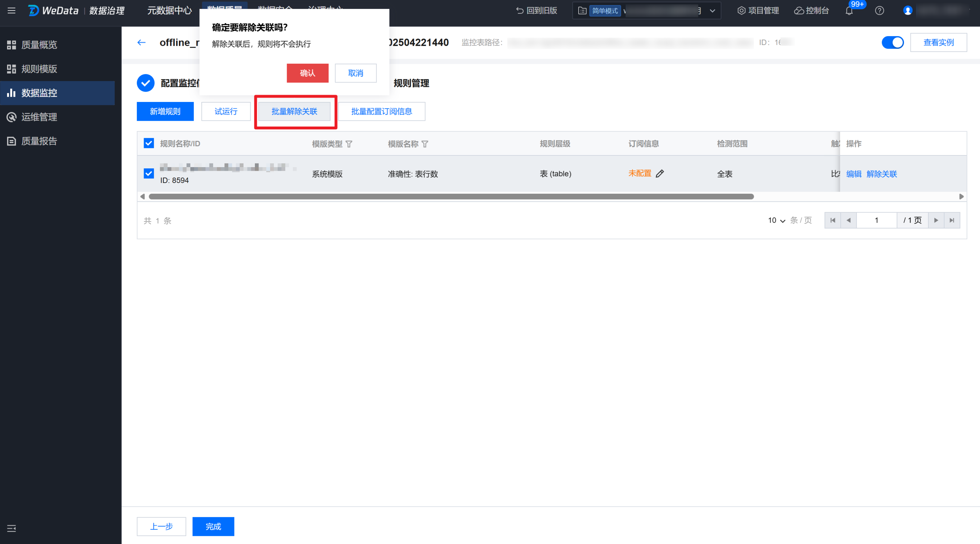
Task: Open 质量概览 in the sidebar
Action: pos(57,45)
